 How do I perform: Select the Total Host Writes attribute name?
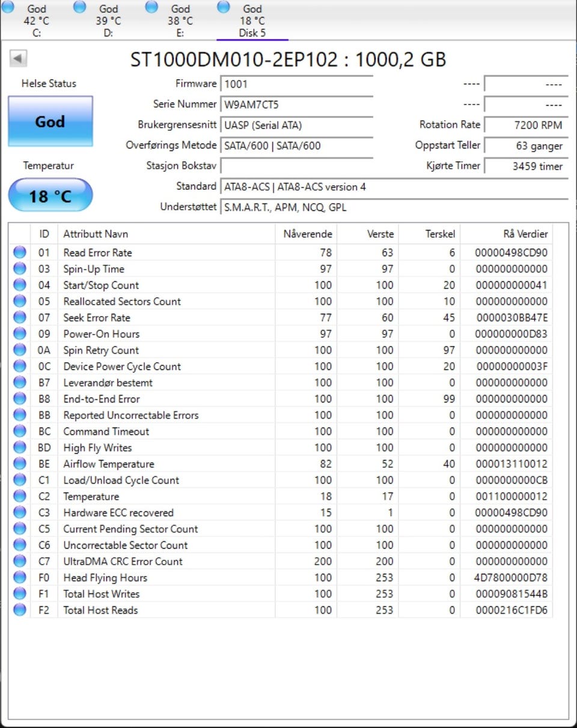point(102,593)
